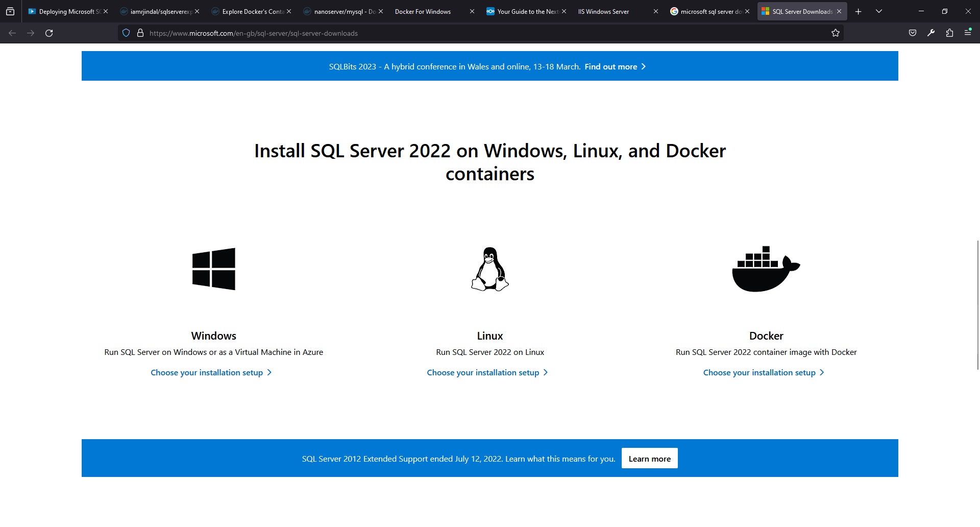Close the Explore Docker's Container tab

click(x=289, y=11)
